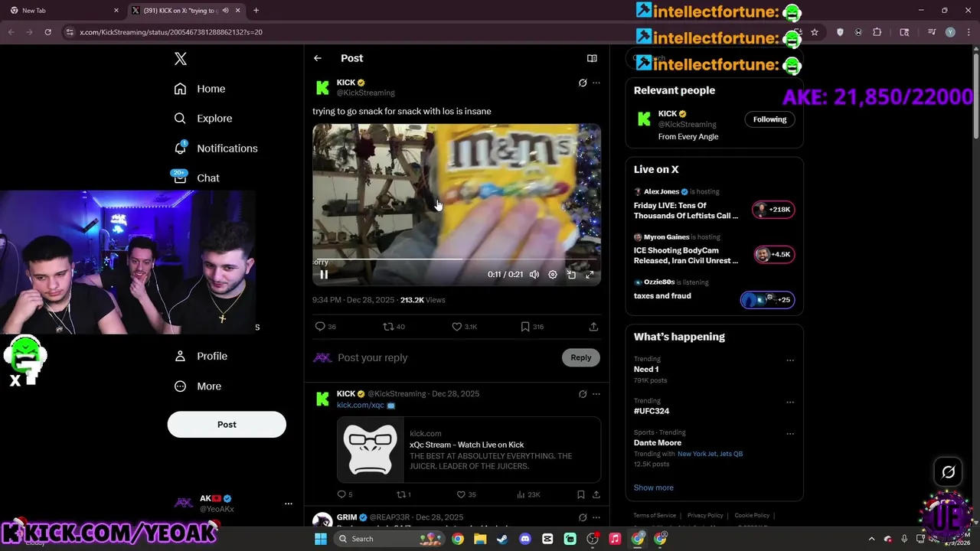This screenshot has height=551, width=980.
Task: Open Windows Start menu
Action: coord(321,539)
